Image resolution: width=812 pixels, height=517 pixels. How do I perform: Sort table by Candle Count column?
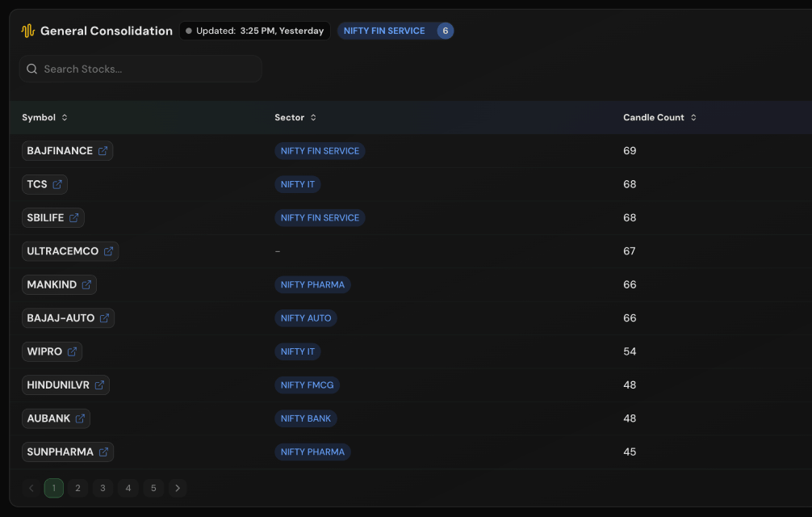coord(659,118)
